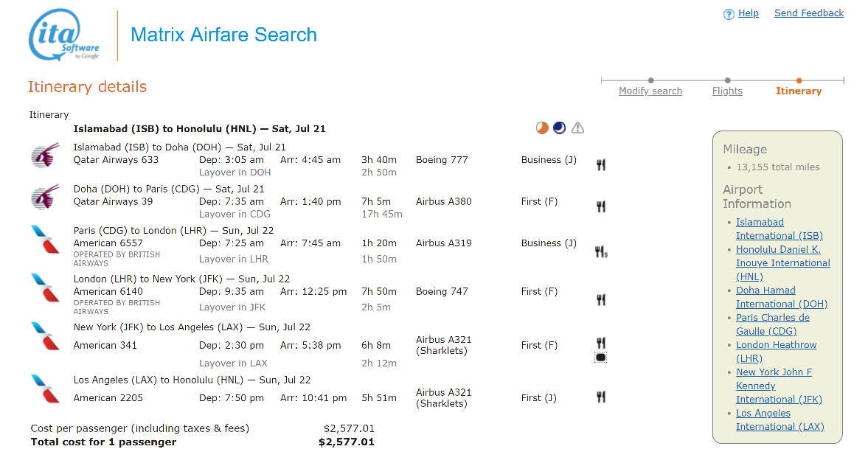This screenshot has height=463, width=868.
Task: Open London Heathrow (LHR) airport link
Action: (x=776, y=352)
